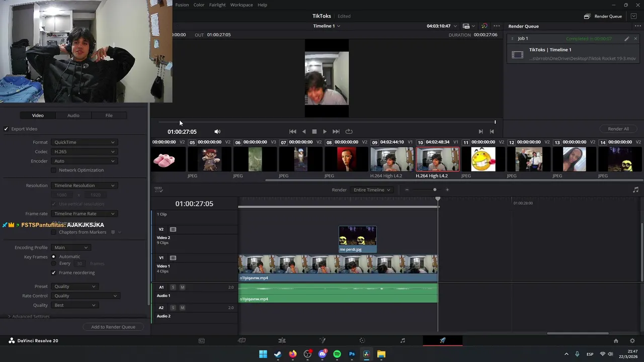This screenshot has width=644, height=362.
Task: Open timeline view options icon
Action: pyautogui.click(x=158, y=190)
